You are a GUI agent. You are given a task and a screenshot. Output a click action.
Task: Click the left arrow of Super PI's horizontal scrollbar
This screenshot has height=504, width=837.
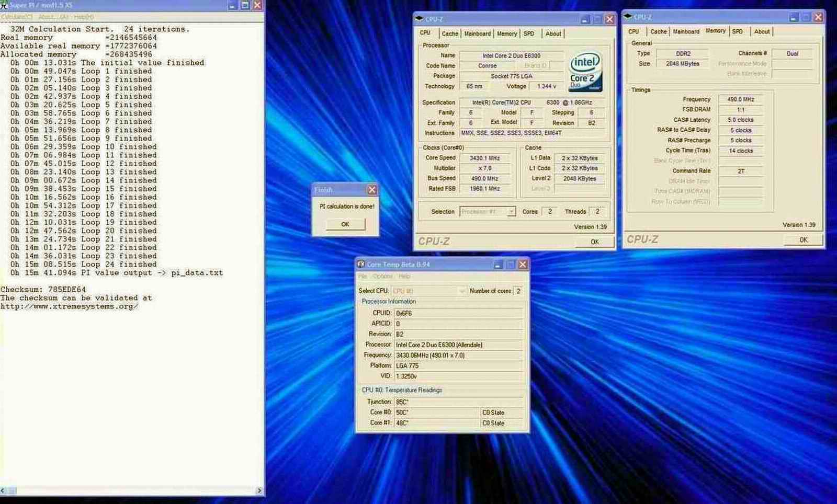(x=3, y=490)
